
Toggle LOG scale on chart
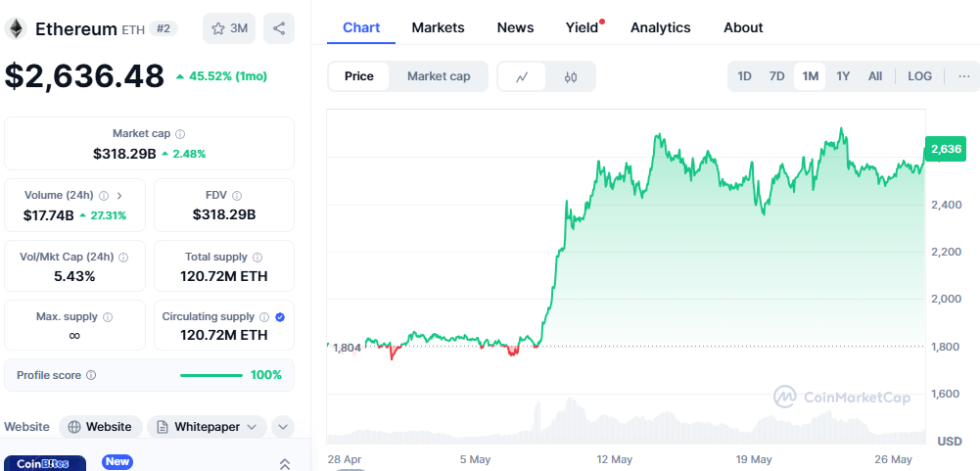[x=919, y=76]
